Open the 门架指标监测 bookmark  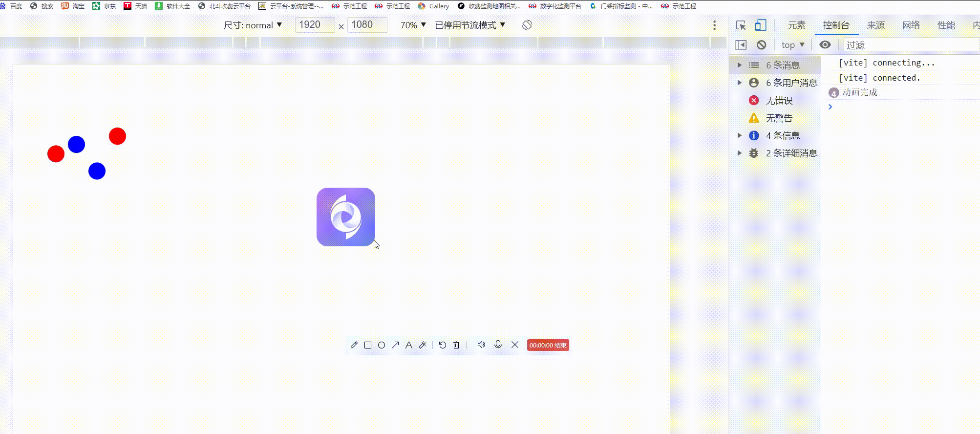[621, 6]
